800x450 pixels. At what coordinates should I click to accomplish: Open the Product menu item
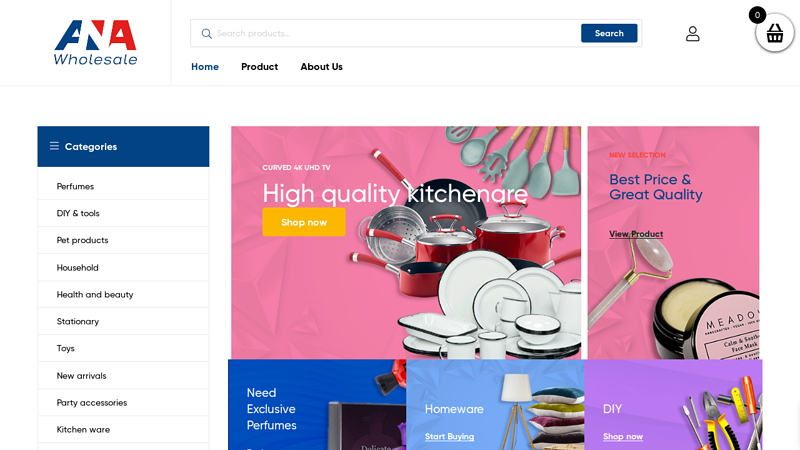pyautogui.click(x=259, y=67)
